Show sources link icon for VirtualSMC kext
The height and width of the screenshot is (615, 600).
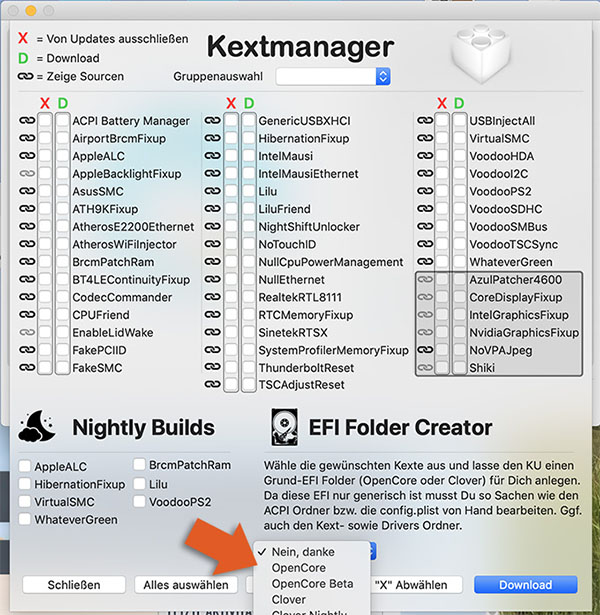[425, 138]
